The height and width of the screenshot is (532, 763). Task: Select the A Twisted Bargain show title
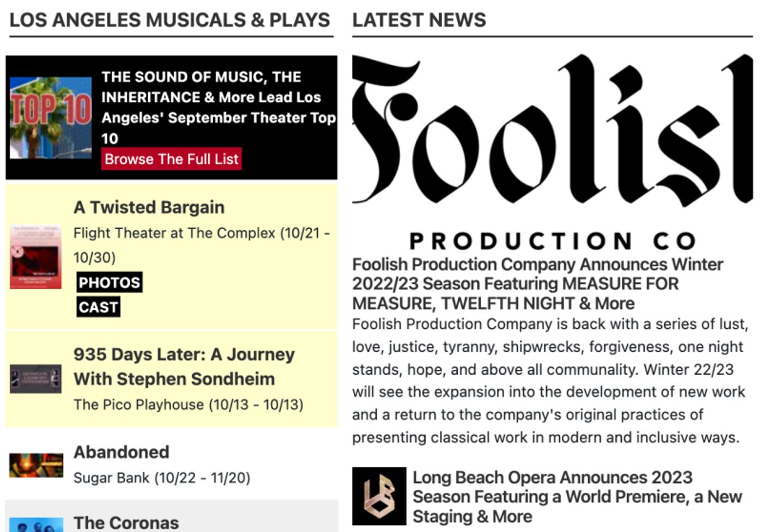(x=149, y=207)
